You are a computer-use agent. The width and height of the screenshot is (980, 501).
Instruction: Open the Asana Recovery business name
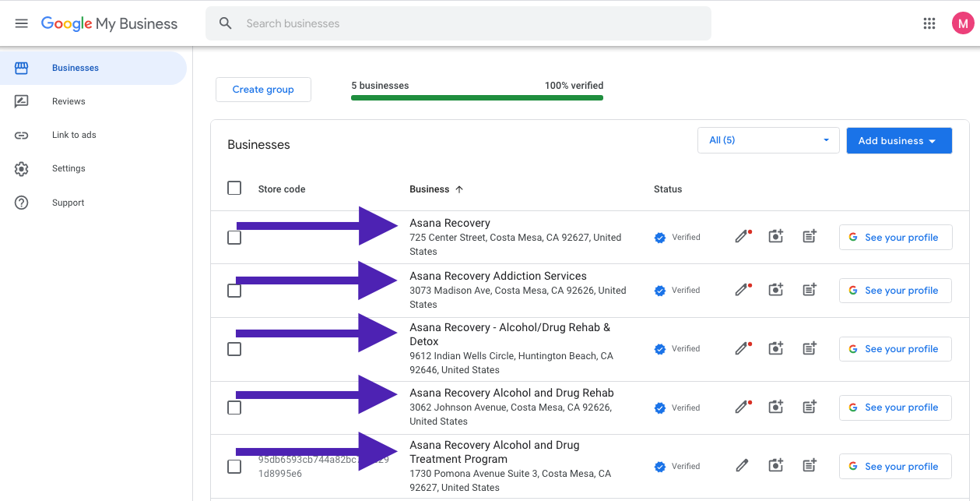coord(450,223)
